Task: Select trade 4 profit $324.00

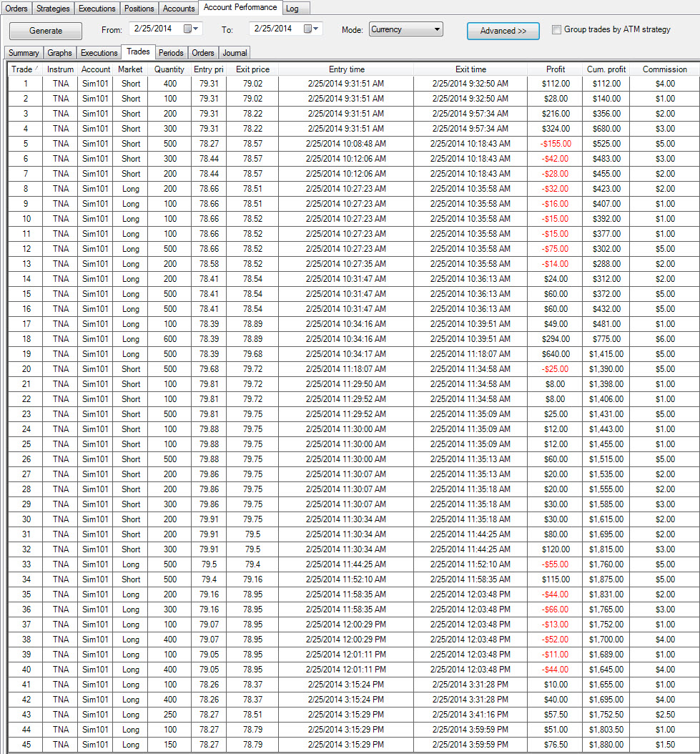Action: click(x=556, y=128)
